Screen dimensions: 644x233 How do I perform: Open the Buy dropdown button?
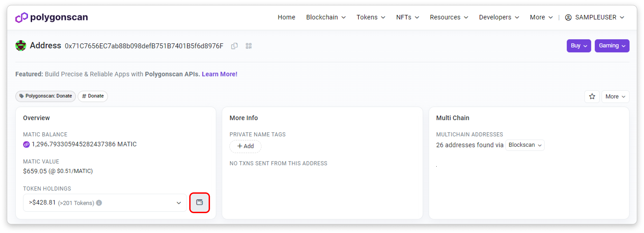(x=579, y=46)
